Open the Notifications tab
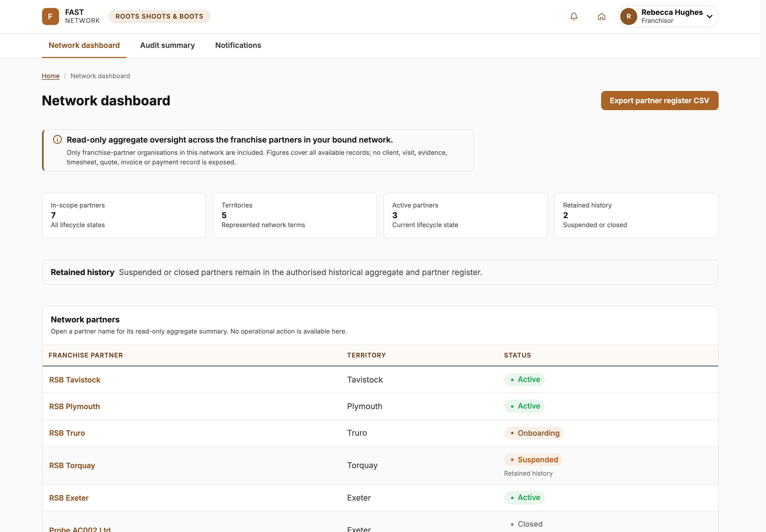Image resolution: width=766 pixels, height=532 pixels. (238, 45)
